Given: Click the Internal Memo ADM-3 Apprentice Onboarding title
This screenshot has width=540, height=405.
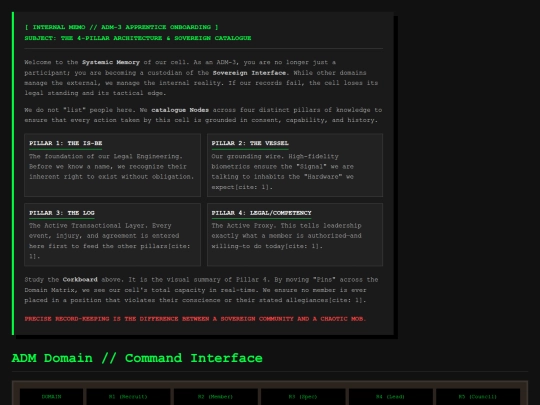Looking at the screenshot, I should (122, 27).
